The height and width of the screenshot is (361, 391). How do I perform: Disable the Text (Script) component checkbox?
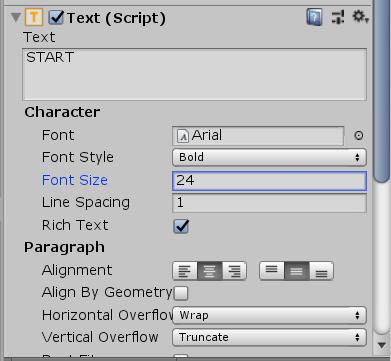(x=56, y=17)
